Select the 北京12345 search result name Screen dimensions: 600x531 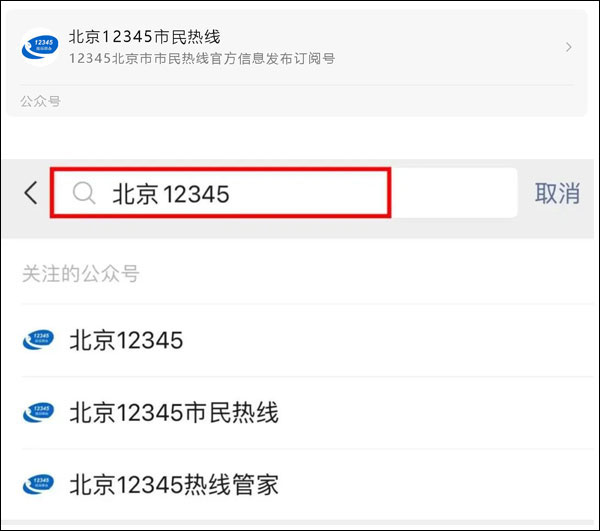click(126, 341)
